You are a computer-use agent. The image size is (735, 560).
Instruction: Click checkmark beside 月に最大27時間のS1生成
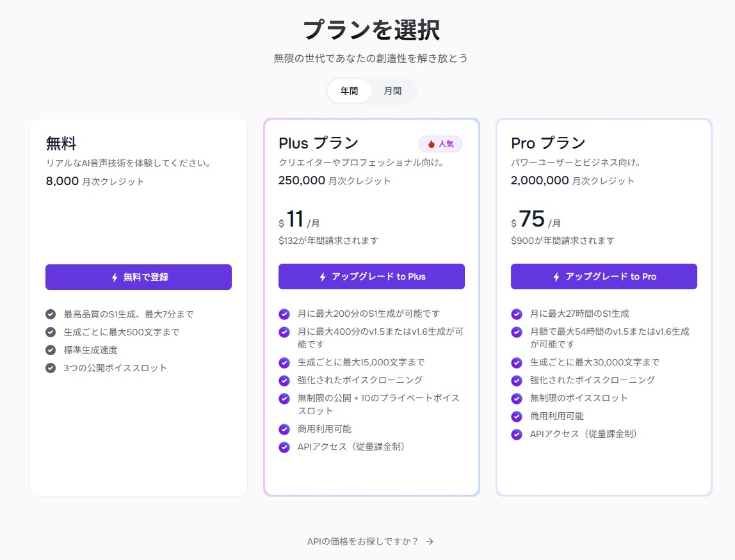[517, 314]
